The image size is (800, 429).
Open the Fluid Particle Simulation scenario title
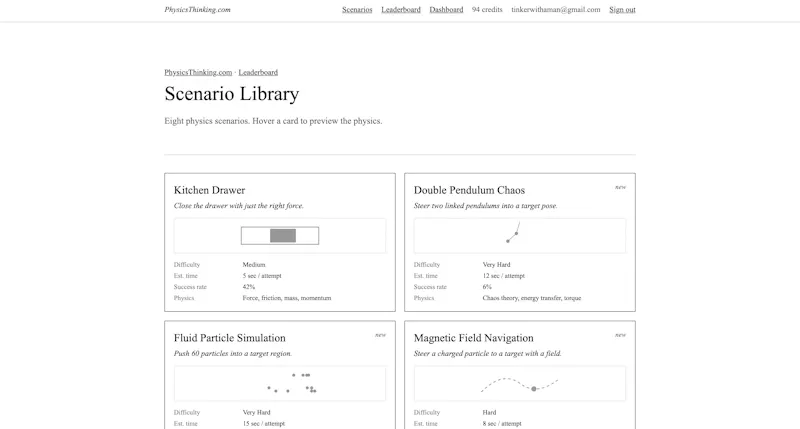[x=230, y=338]
